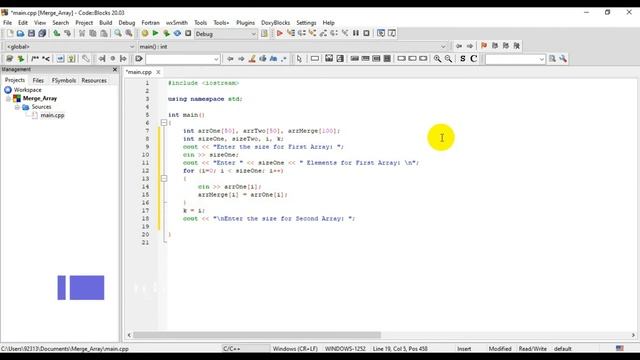Screen dimensions: 640x360
Task: Toggle the selected text only search option
Action: pyautogui.click(x=263, y=59)
